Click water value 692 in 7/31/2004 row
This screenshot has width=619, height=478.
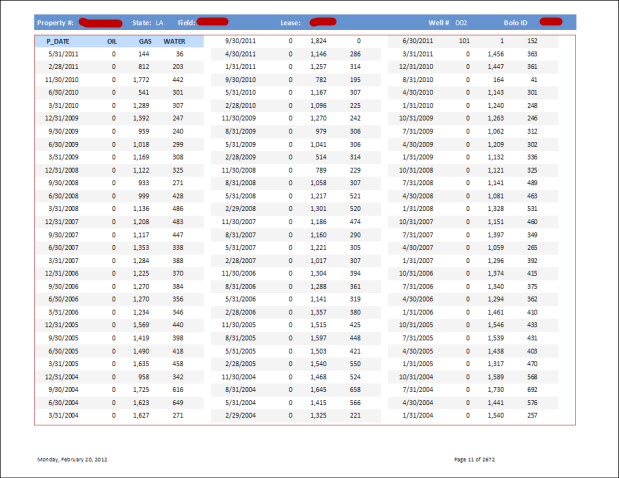point(532,390)
